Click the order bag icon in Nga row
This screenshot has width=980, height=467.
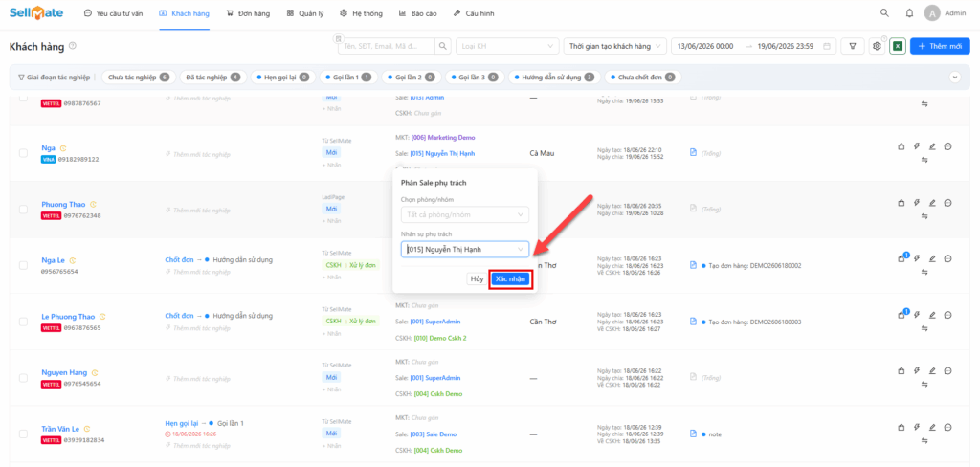tap(902, 147)
